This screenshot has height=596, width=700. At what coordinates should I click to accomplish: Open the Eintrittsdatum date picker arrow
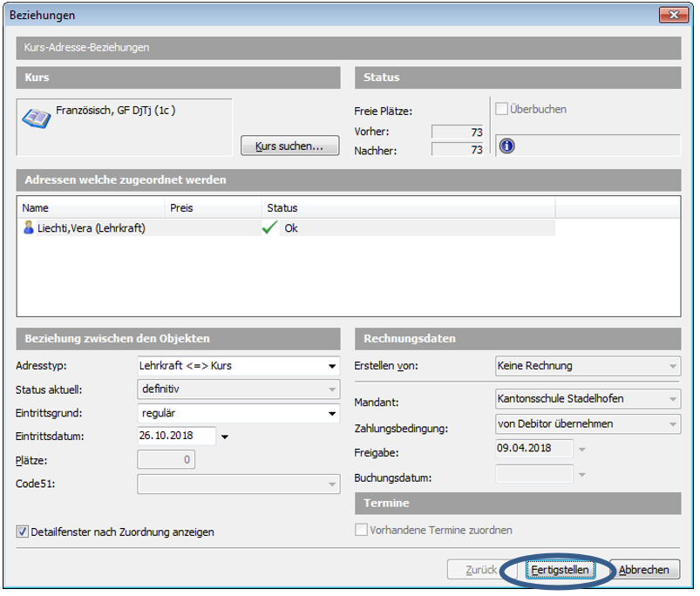click(x=225, y=437)
